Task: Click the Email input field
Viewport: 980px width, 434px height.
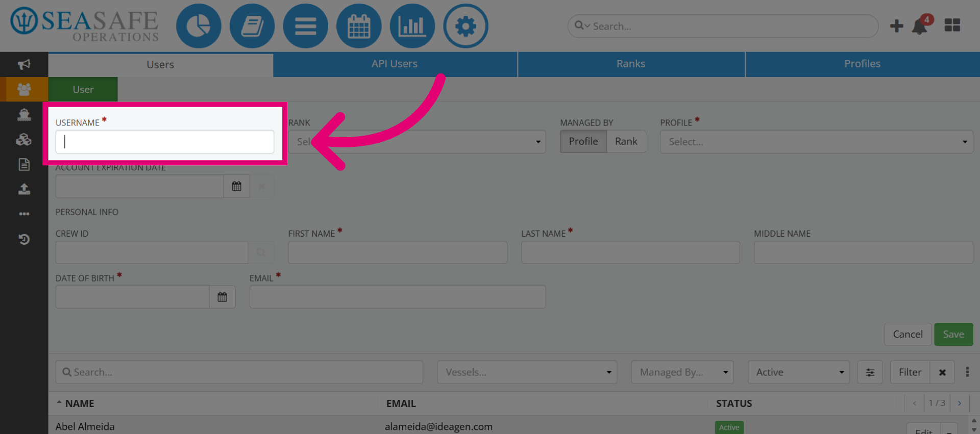Action: [x=398, y=297]
